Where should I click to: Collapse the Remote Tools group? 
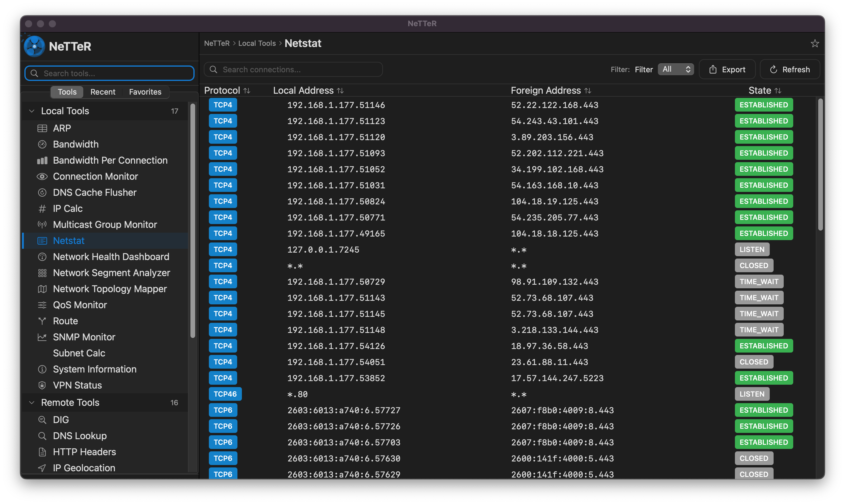click(32, 403)
